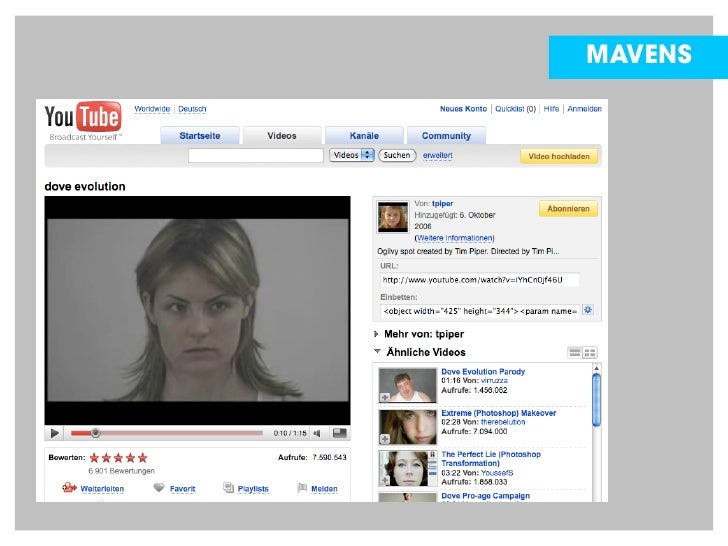
Task: Add Extreme Photoshop Makeover to quicklist
Action: [385, 439]
